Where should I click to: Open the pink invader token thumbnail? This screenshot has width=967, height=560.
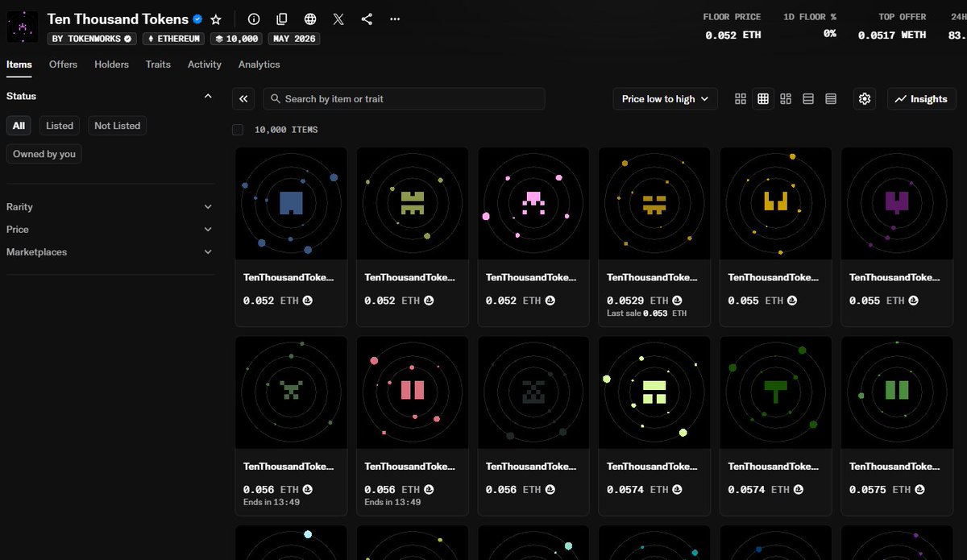pyautogui.click(x=533, y=203)
